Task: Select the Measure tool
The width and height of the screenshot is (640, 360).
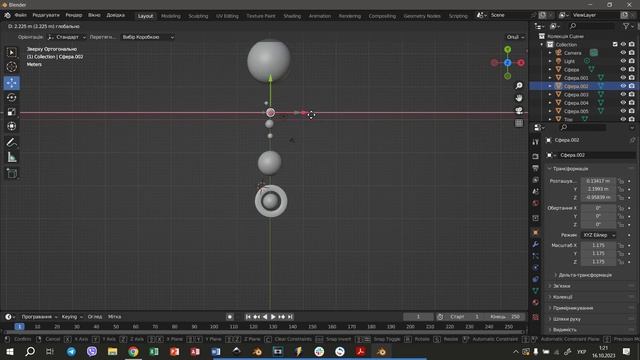Action: coord(11,157)
